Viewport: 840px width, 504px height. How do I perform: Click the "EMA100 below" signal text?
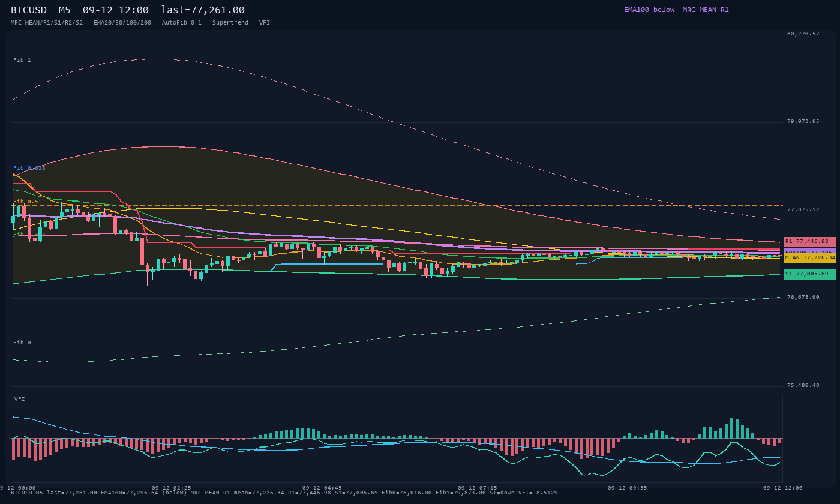[649, 10]
